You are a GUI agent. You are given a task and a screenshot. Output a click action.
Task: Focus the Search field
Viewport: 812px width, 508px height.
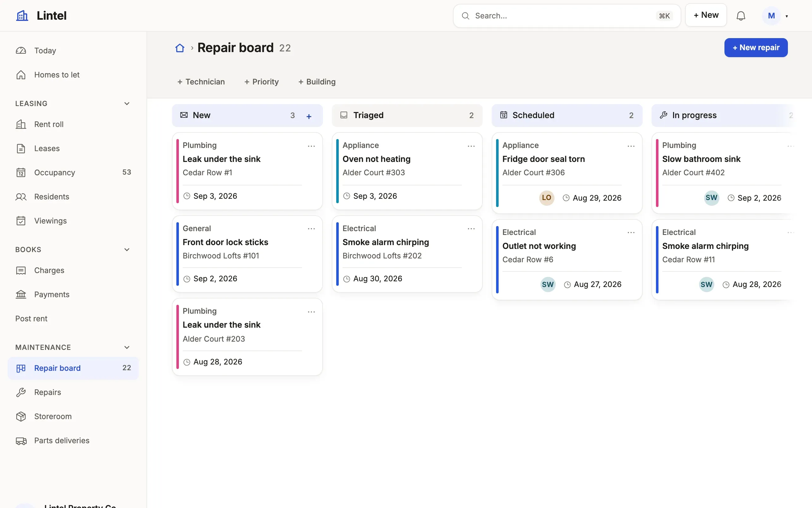click(x=567, y=16)
